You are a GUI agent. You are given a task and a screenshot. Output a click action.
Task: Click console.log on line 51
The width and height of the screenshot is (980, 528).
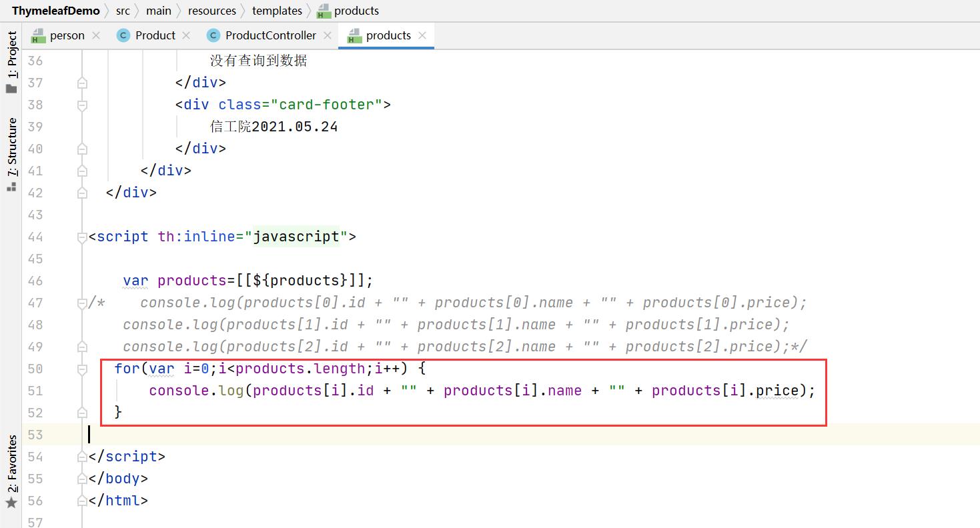click(x=196, y=391)
